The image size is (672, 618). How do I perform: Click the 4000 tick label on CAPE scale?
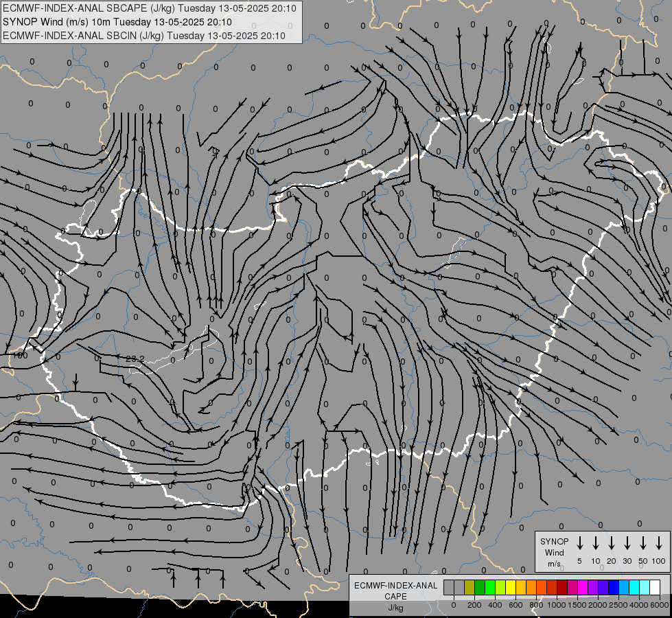click(x=639, y=605)
